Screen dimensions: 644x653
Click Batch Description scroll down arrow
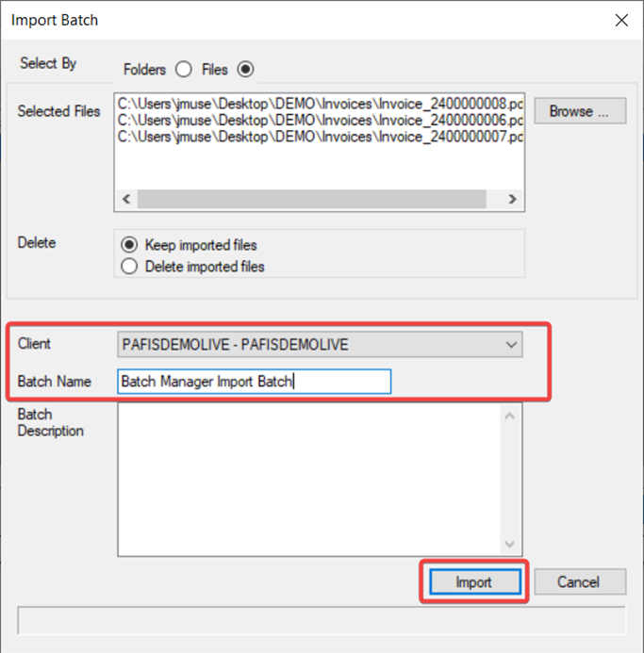point(511,545)
